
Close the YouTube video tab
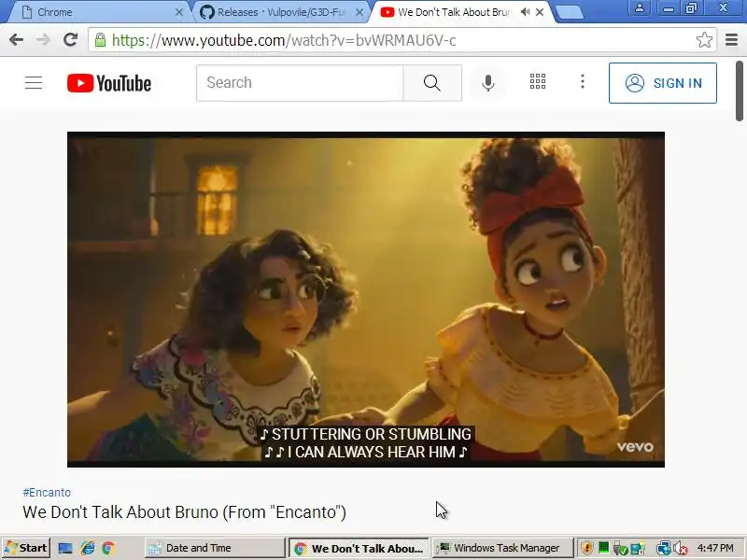(x=540, y=12)
